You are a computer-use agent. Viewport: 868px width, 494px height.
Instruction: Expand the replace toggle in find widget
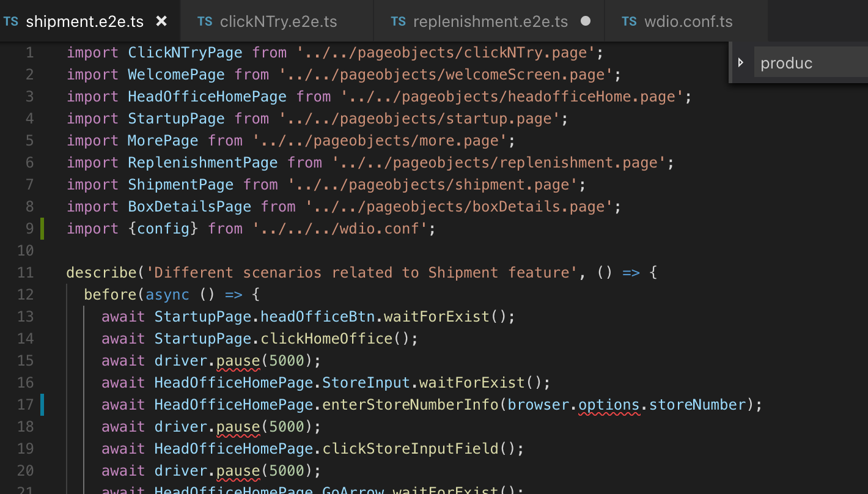tap(741, 62)
